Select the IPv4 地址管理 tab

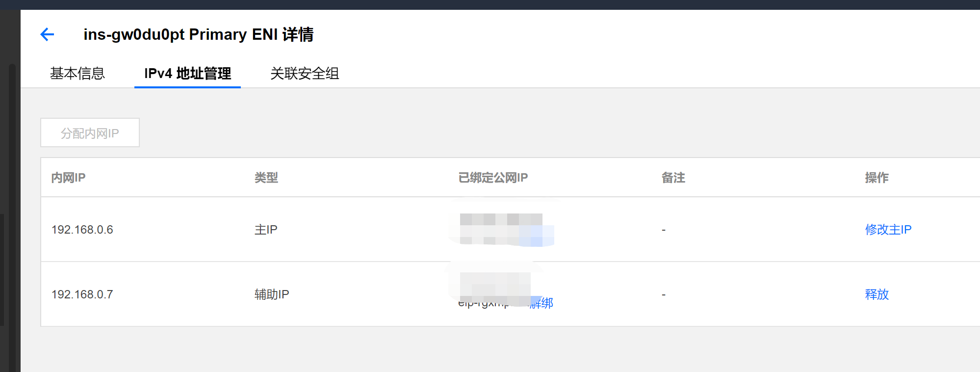pos(187,74)
